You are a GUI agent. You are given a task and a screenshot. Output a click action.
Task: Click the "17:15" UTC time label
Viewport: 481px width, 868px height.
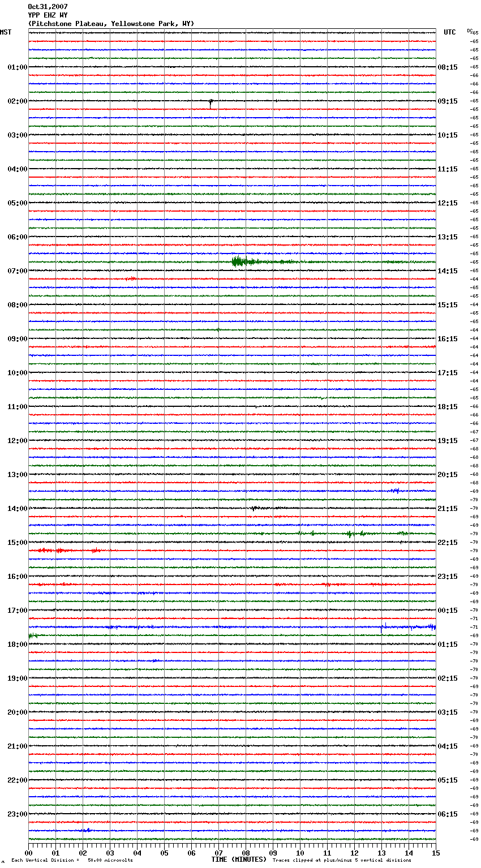pyautogui.click(x=448, y=373)
